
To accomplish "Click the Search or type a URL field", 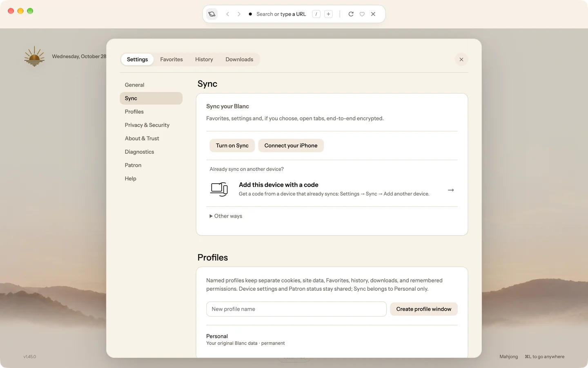I will (x=281, y=14).
